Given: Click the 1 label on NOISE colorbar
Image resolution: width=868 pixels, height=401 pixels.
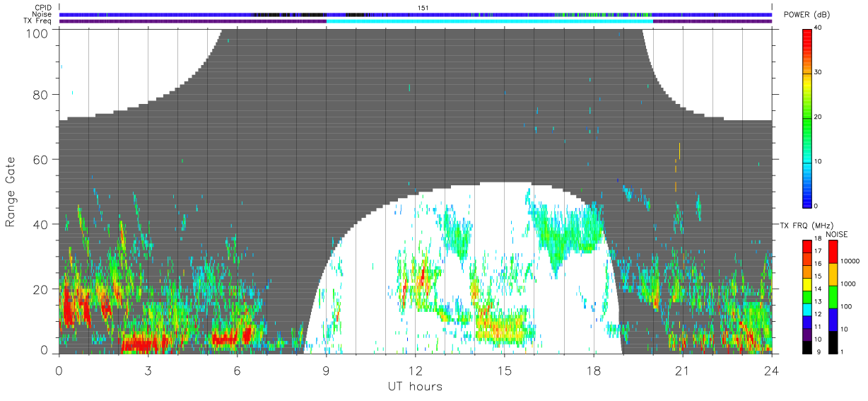Looking at the screenshot, I should click(x=842, y=351).
